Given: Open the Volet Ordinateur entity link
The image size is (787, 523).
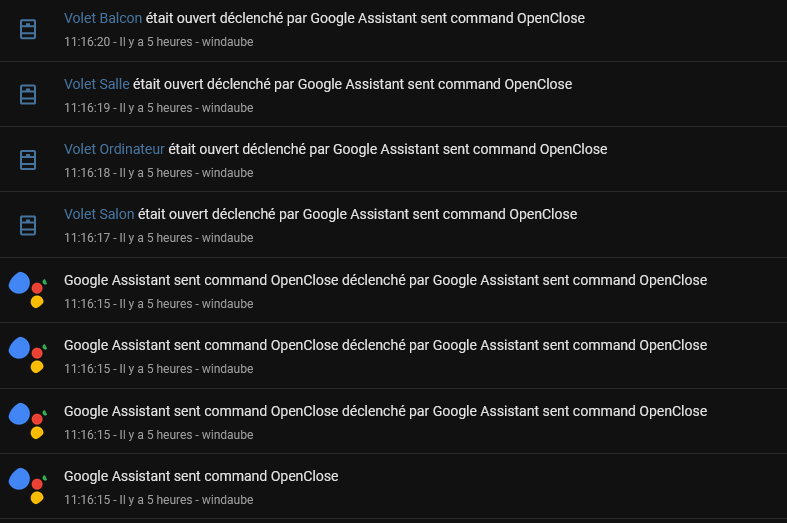Looking at the screenshot, I should [114, 149].
